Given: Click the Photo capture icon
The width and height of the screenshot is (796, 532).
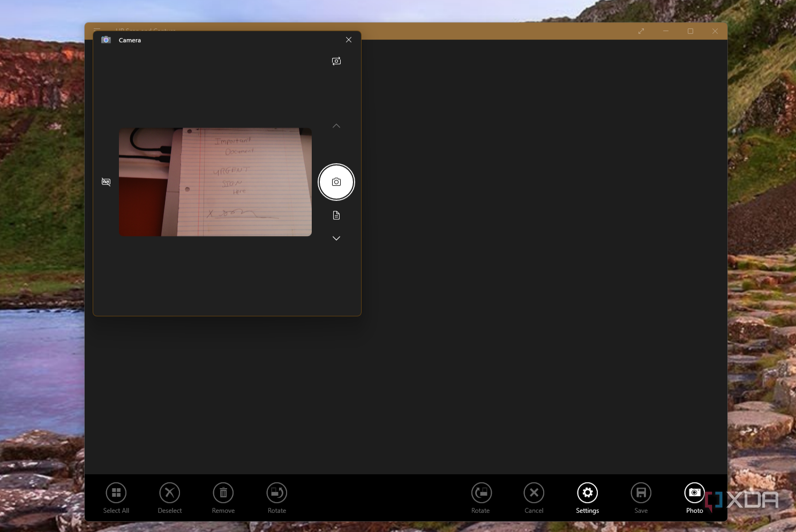Looking at the screenshot, I should point(694,492).
